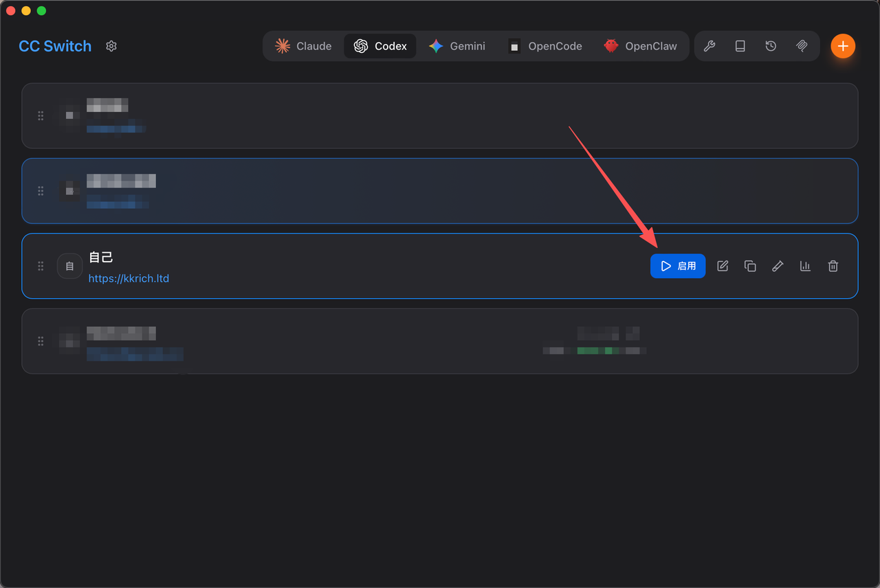Viewport: 880px width, 588px height.
Task: Click the 自 avatar icon on the 自己 card
Action: click(69, 266)
